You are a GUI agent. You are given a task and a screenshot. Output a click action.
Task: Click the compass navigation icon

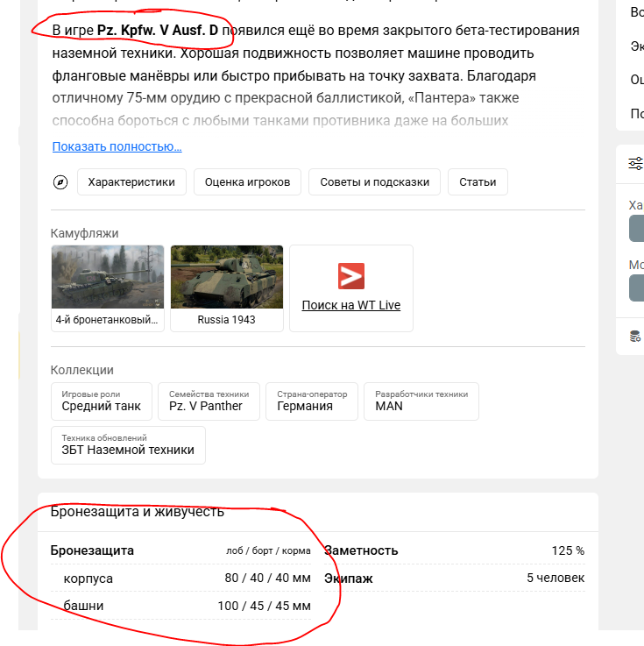(x=60, y=182)
